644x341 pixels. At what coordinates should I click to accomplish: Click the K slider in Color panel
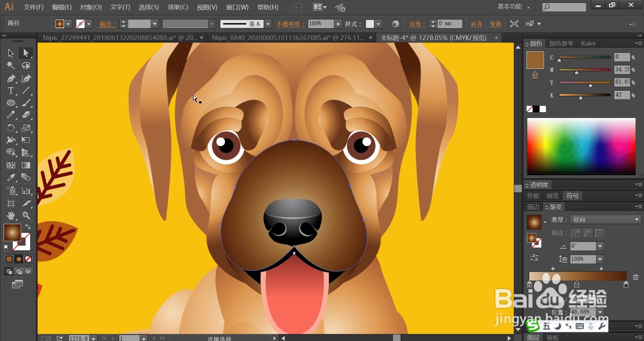(584, 95)
